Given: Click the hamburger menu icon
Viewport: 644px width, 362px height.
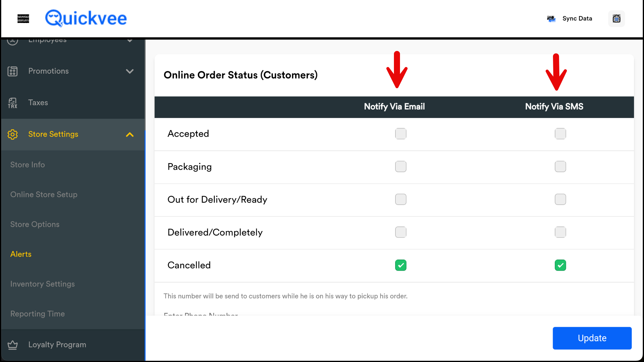Looking at the screenshot, I should point(23,18).
